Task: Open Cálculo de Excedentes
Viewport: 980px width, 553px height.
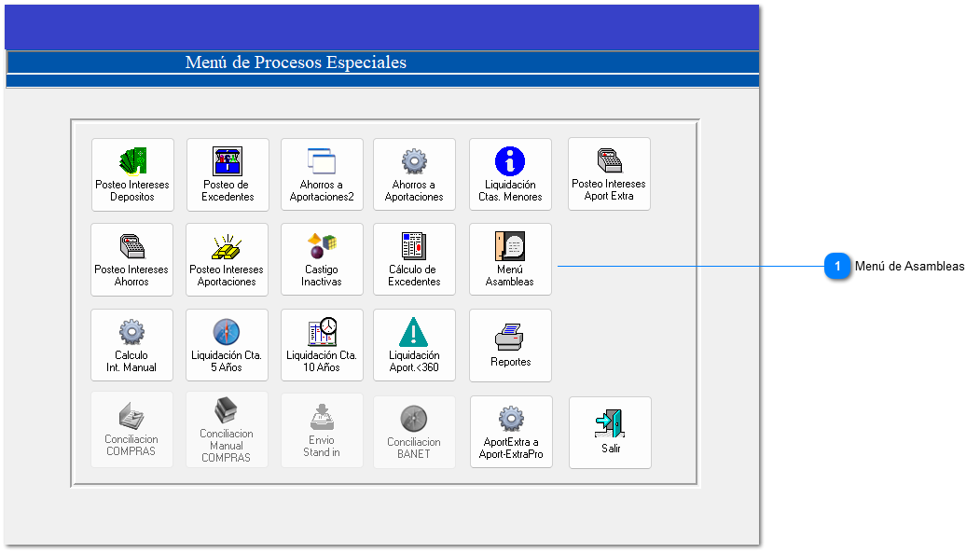Action: (x=414, y=259)
